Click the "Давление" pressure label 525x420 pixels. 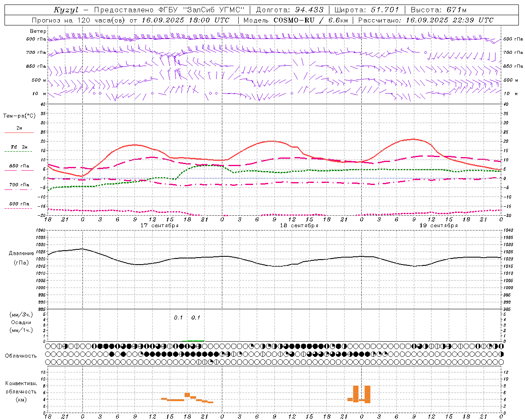(x=21, y=253)
